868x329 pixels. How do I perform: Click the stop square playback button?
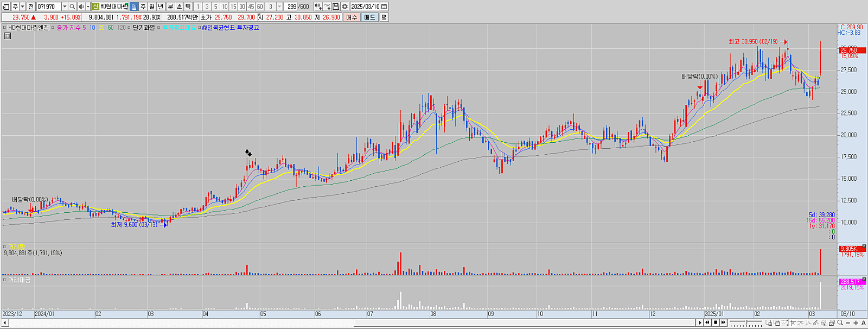(716, 322)
